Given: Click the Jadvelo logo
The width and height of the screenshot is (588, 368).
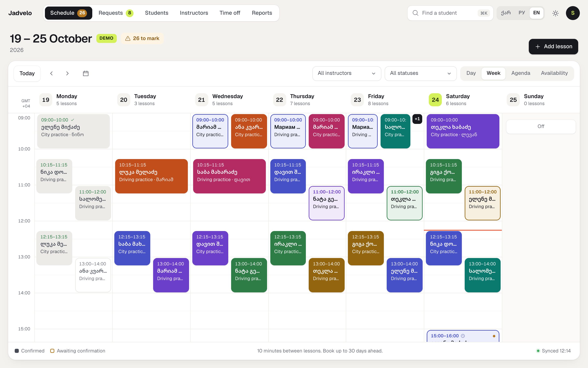Looking at the screenshot, I should coord(20,13).
